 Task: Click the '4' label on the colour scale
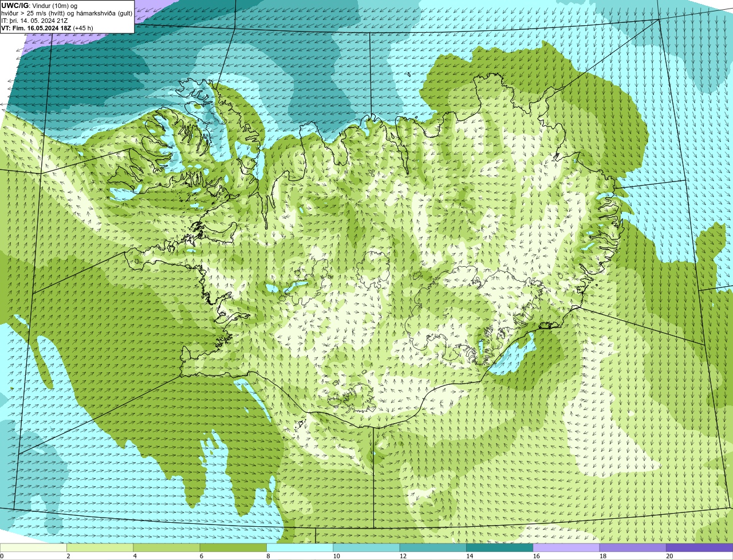pyautogui.click(x=135, y=556)
